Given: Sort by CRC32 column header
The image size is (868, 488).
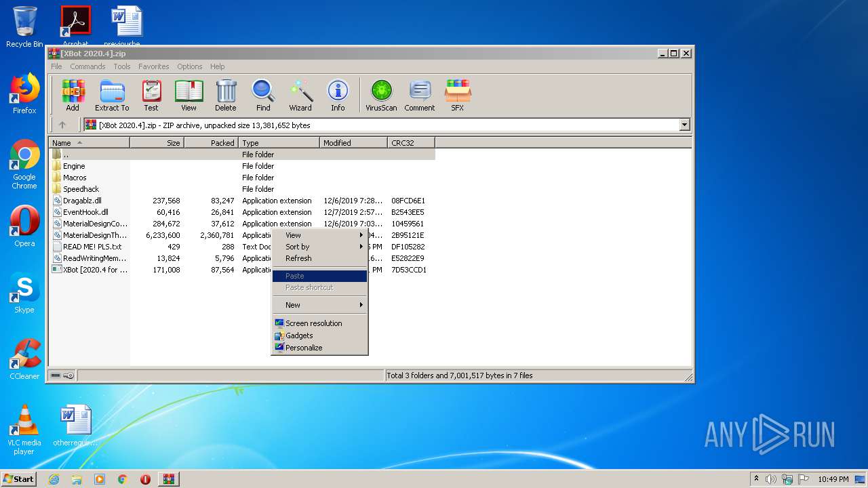Looking at the screenshot, I should point(411,143).
